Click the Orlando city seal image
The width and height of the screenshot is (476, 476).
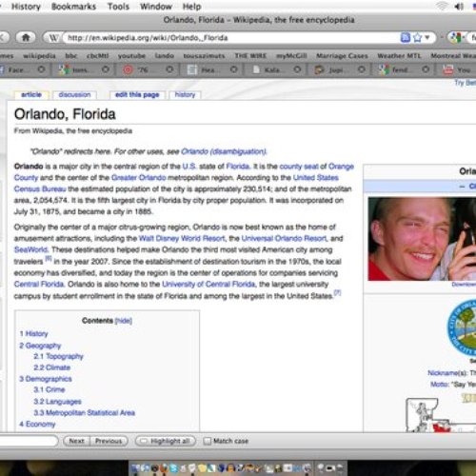pos(462,327)
